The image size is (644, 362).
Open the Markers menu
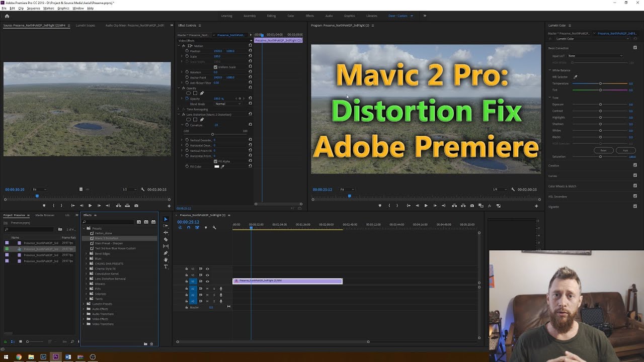click(49, 9)
